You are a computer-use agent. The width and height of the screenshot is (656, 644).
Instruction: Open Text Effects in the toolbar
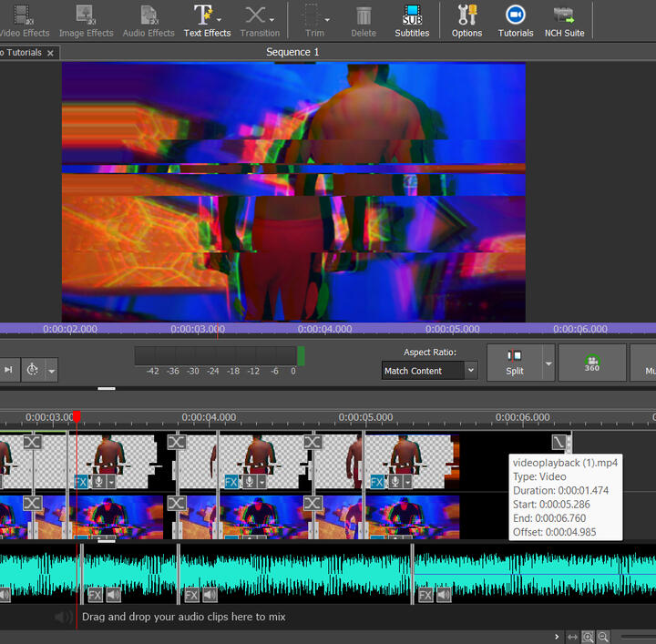click(x=207, y=20)
